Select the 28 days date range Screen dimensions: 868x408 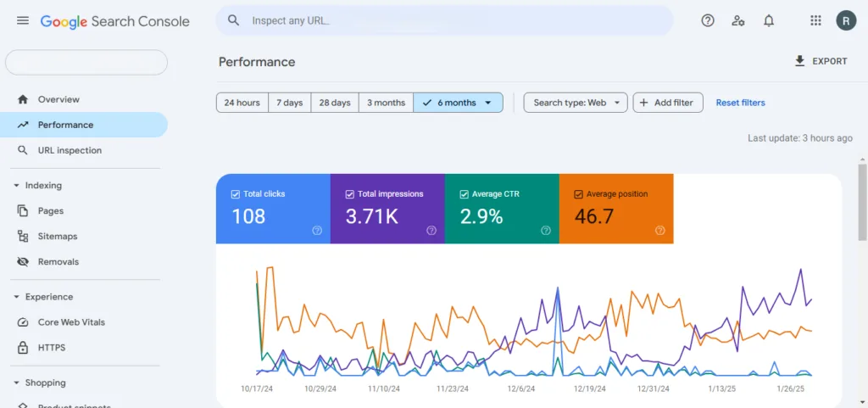click(335, 103)
